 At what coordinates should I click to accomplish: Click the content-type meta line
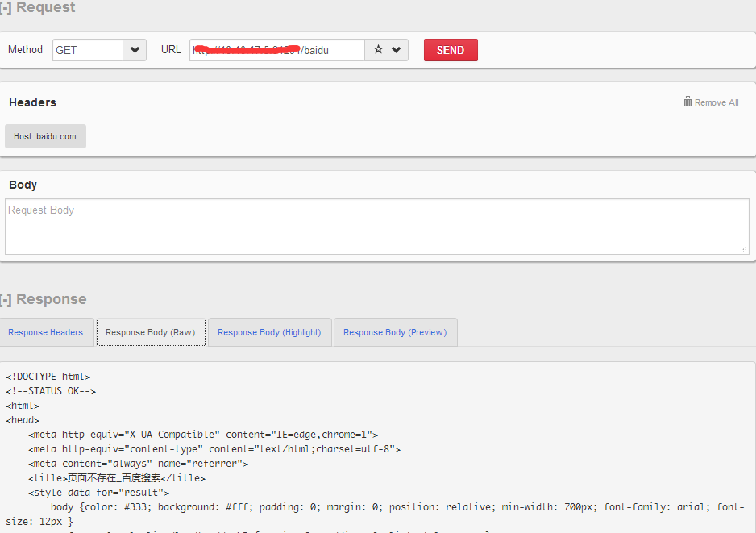click(214, 449)
